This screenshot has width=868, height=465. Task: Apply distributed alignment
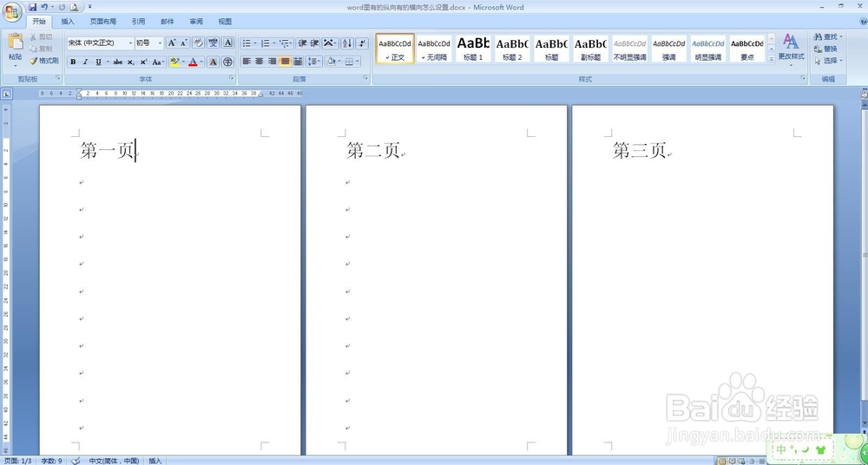pyautogui.click(x=297, y=62)
